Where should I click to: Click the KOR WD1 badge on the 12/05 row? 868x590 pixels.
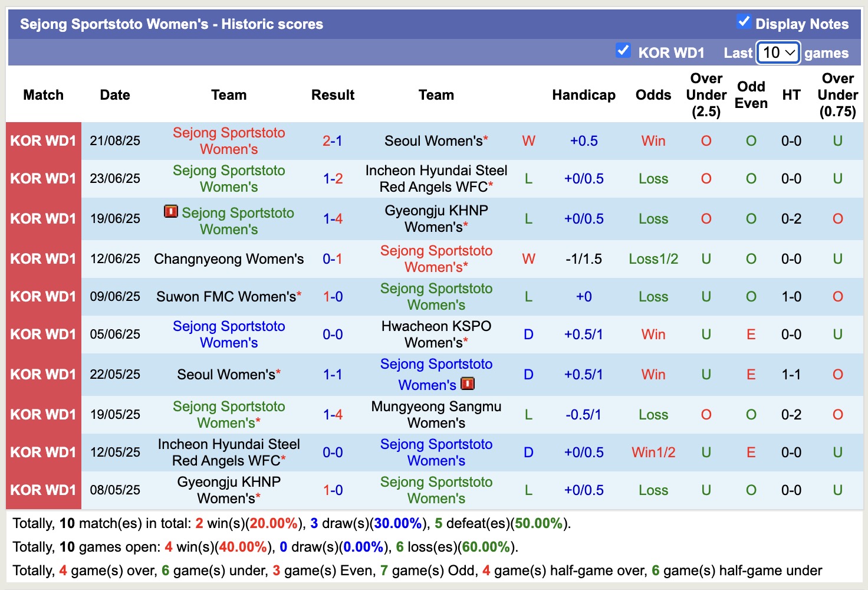pyautogui.click(x=43, y=452)
